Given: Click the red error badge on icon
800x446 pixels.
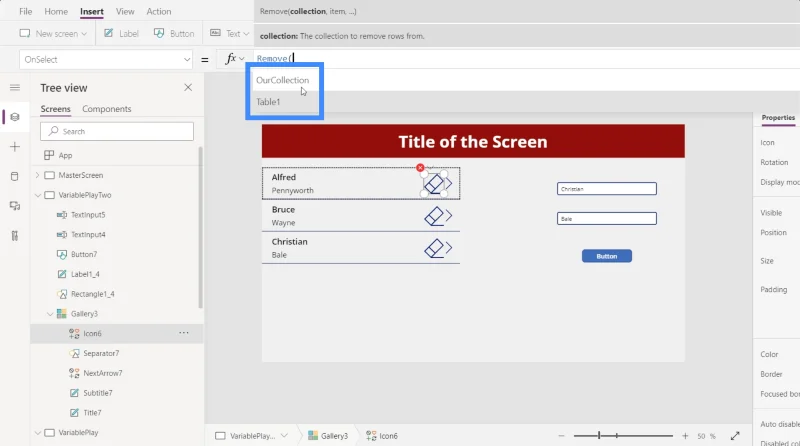Looking at the screenshot, I should 420,168.
